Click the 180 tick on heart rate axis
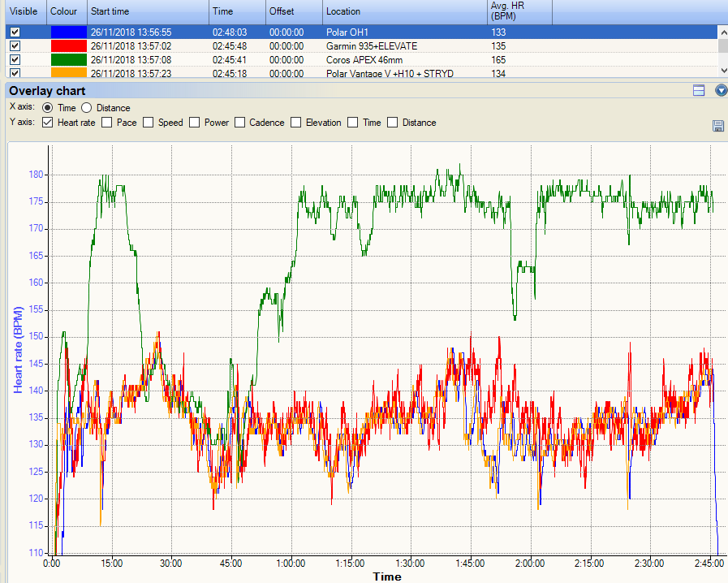 pyautogui.click(x=36, y=175)
